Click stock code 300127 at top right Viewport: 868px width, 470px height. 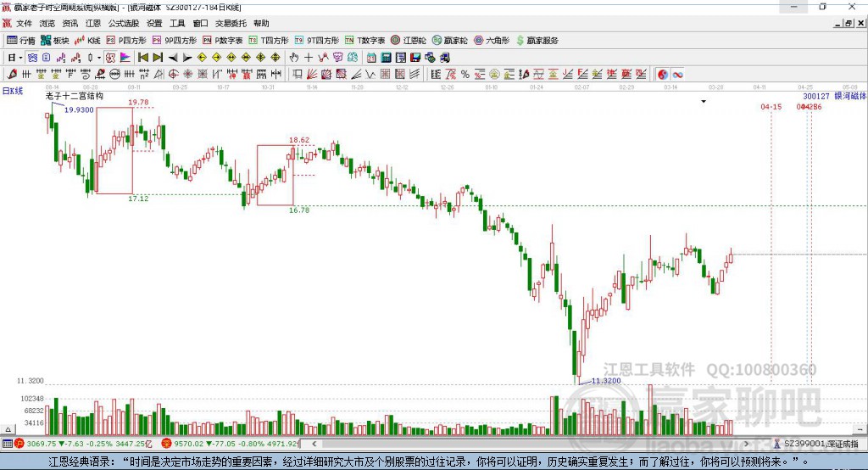click(x=816, y=96)
